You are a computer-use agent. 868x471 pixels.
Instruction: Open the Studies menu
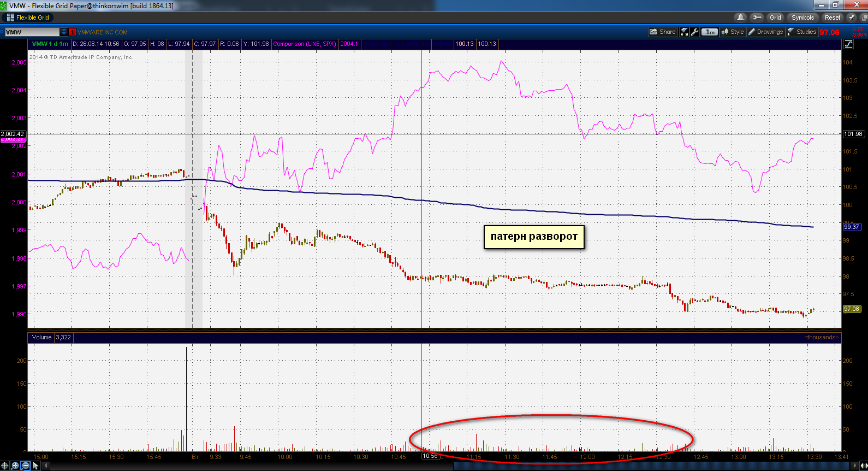tap(802, 32)
